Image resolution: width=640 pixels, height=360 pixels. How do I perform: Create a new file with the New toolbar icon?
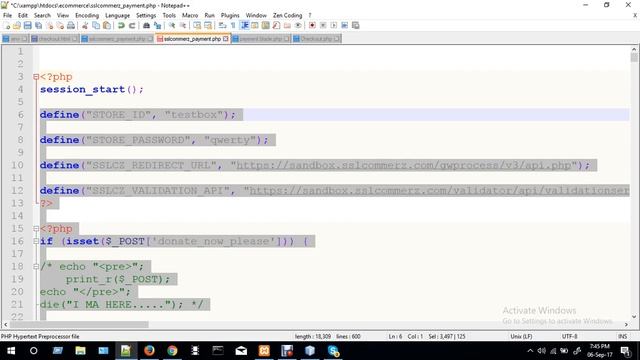[7, 25]
